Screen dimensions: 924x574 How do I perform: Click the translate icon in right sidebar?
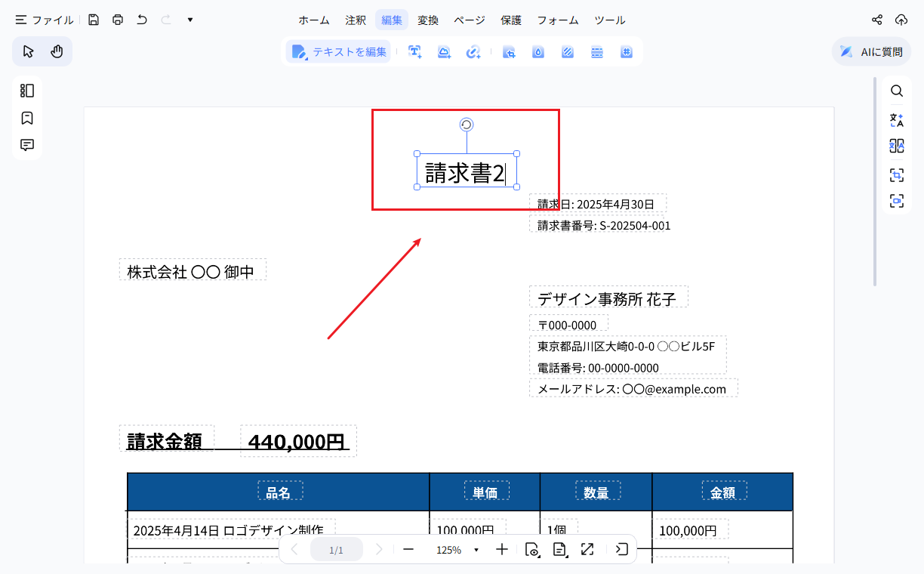coord(897,119)
